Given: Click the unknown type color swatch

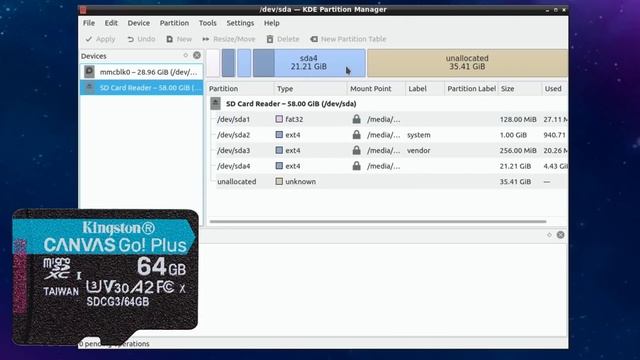Looking at the screenshot, I should click(279, 181).
